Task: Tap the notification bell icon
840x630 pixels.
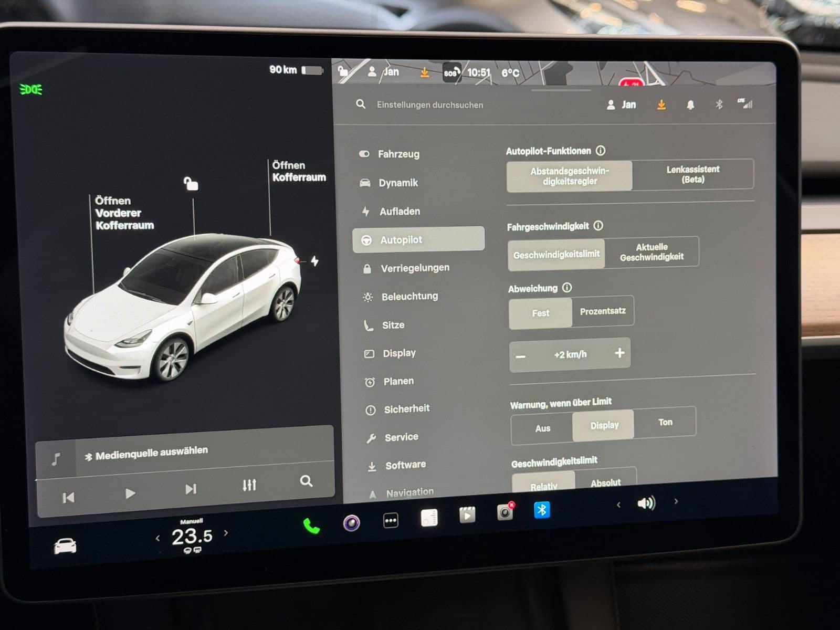Action: click(690, 105)
